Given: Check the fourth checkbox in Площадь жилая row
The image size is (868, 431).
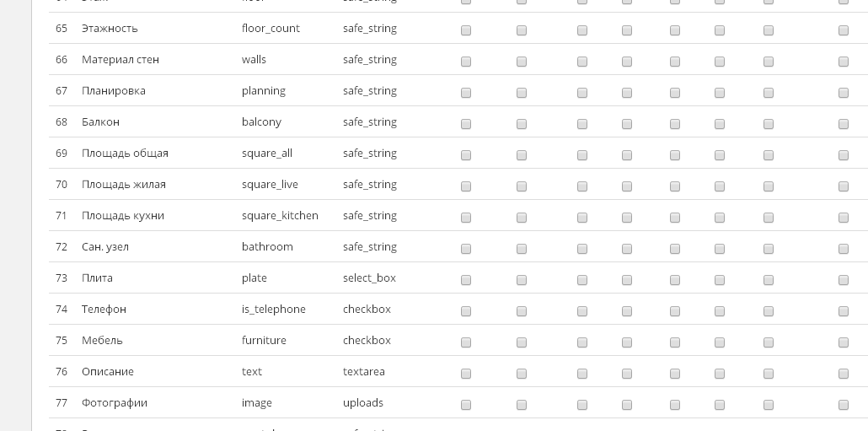Looking at the screenshot, I should pos(627,186).
